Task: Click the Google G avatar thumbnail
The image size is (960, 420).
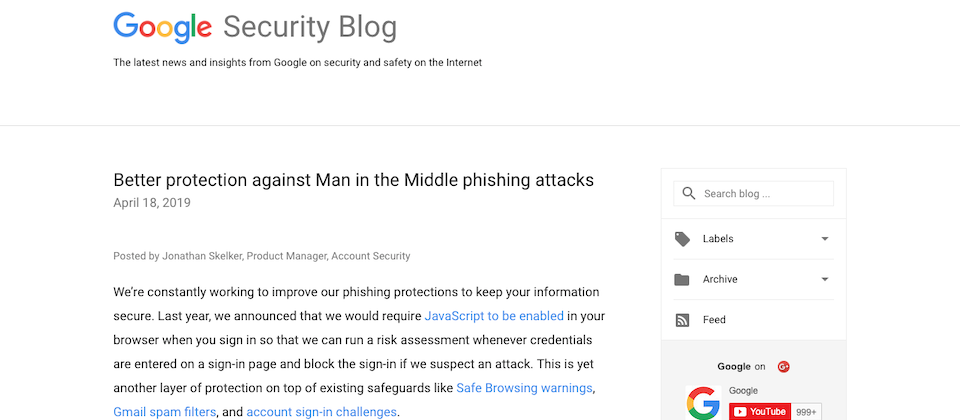Action: tap(703, 403)
